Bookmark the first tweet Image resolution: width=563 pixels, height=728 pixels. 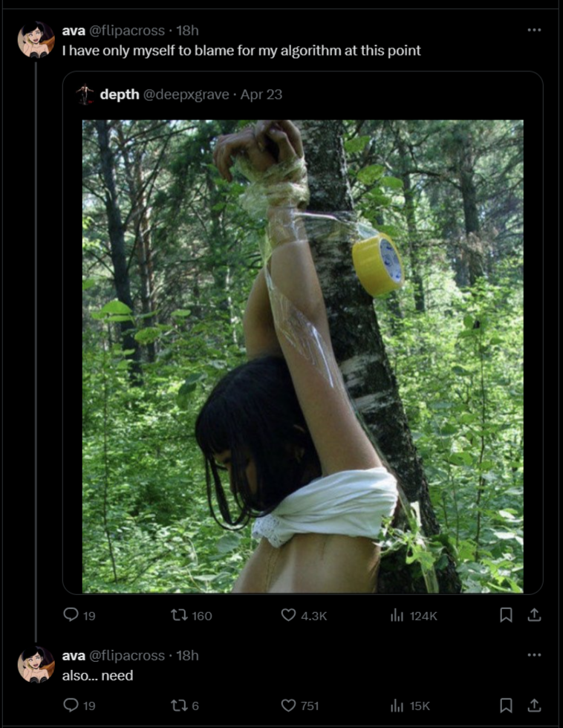click(506, 615)
